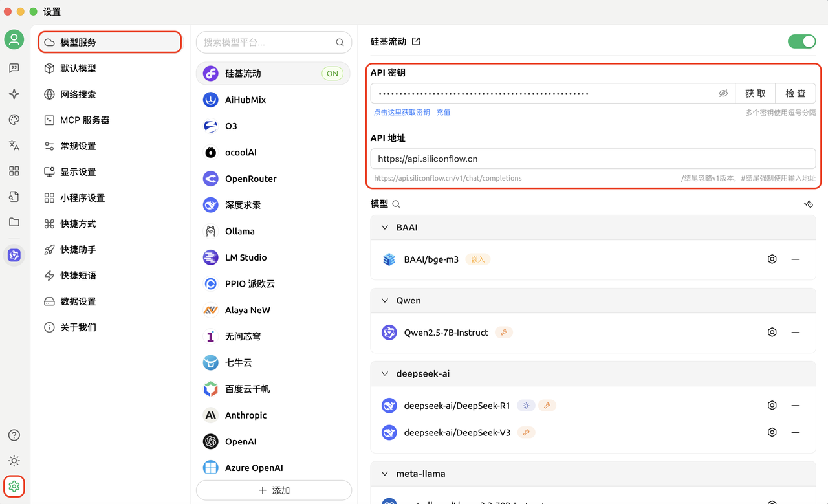This screenshot has width=828, height=504.
Task: Click the search magnifier in provider search box
Action: (x=340, y=43)
